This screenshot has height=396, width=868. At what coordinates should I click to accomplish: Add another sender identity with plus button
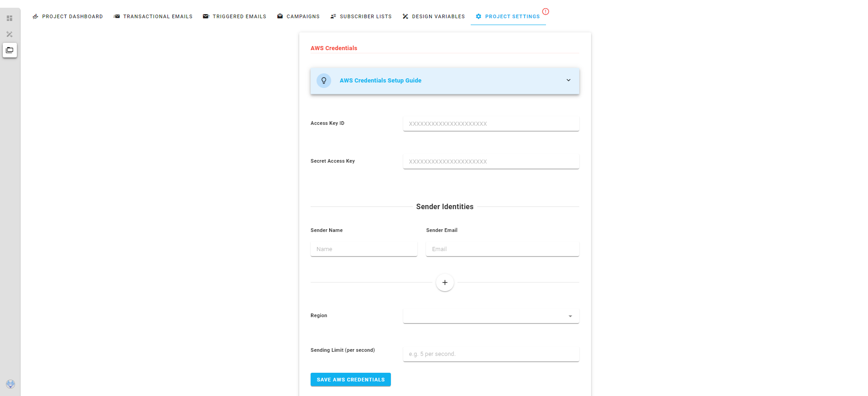445,283
